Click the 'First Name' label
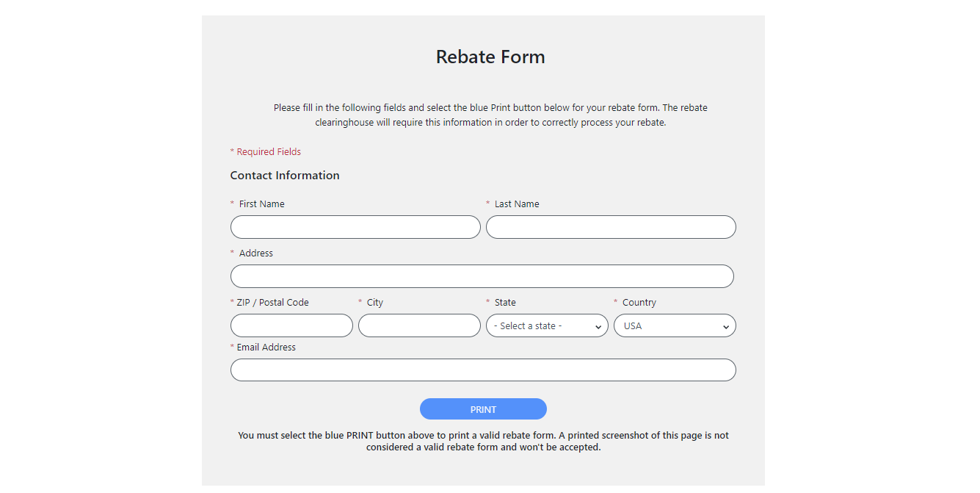 [x=261, y=204]
